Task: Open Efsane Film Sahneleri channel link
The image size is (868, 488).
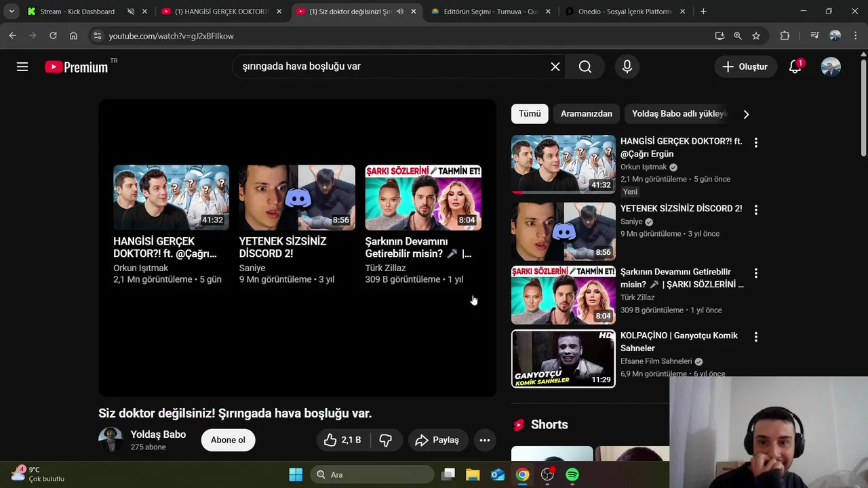Action: tap(656, 361)
